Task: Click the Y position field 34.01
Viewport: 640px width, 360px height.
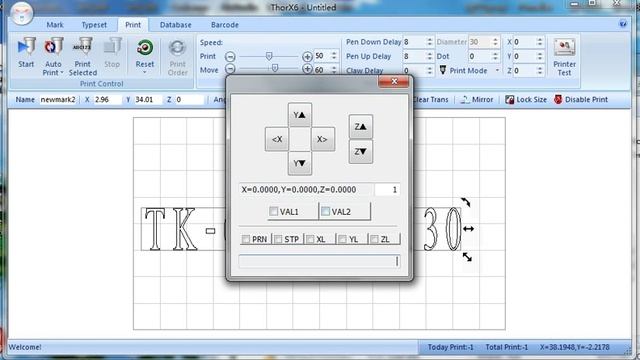Action: point(148,100)
